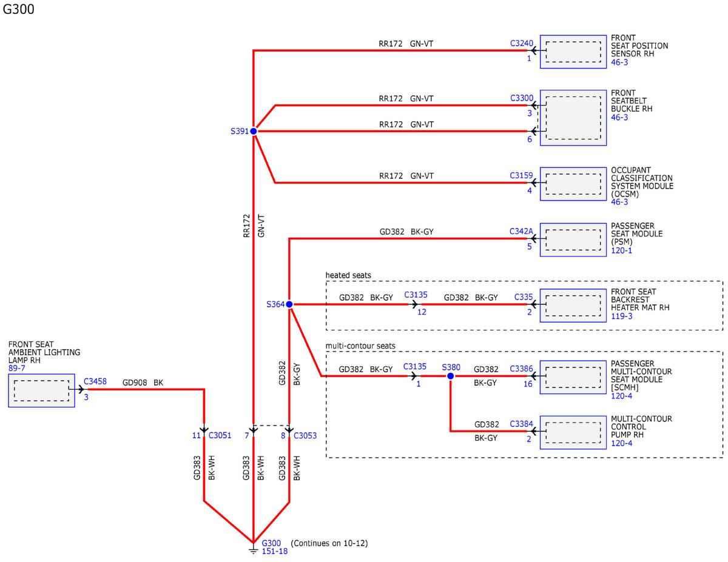Image resolution: width=728 pixels, height=562 pixels.
Task: Click the blue splice dot at S391
Action: (x=254, y=131)
